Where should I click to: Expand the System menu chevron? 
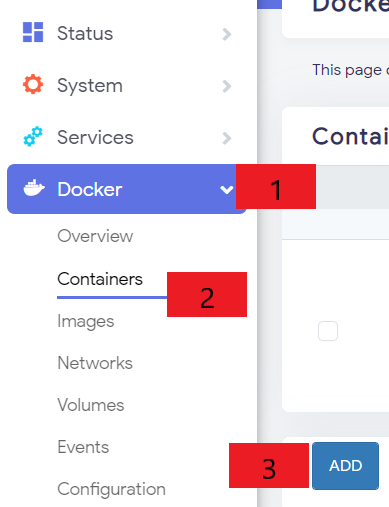[227, 86]
